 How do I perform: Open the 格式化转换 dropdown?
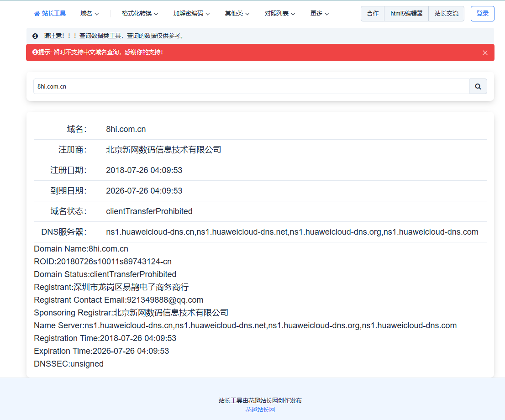point(137,14)
